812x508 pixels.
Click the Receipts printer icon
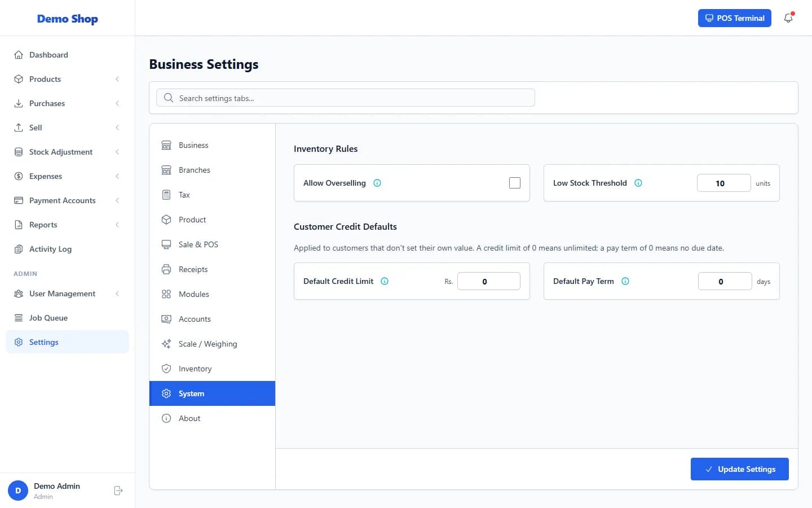pyautogui.click(x=166, y=269)
